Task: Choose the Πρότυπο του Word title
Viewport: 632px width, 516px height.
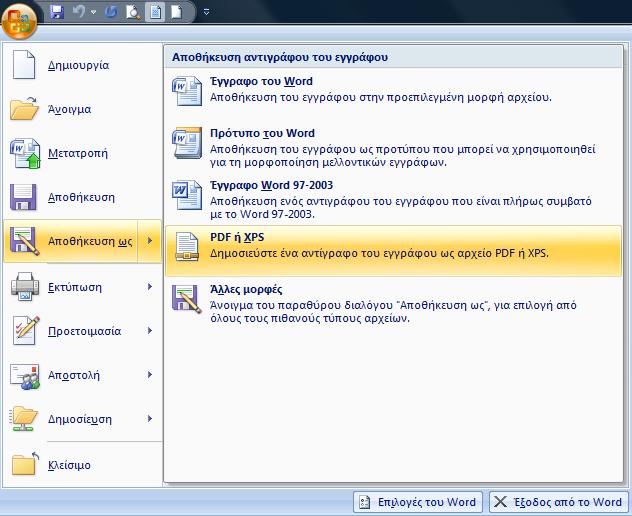Action: (262, 133)
